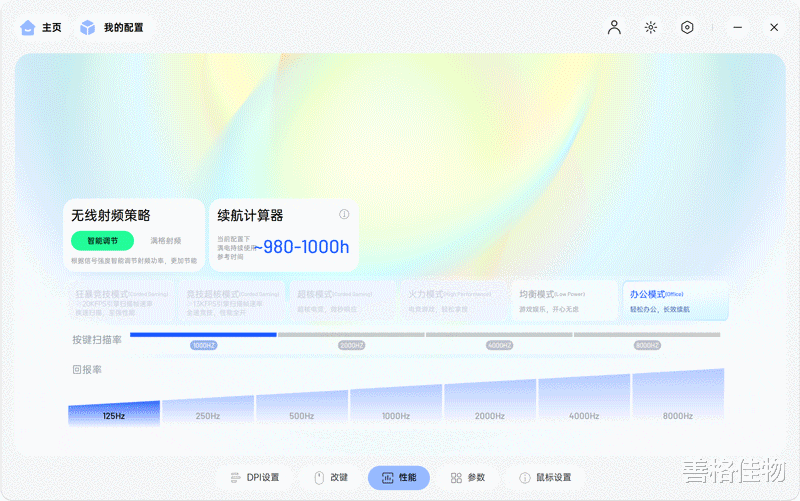The width and height of the screenshot is (800, 501).
Task: Choose 超核模式 performance mode
Action: (x=343, y=301)
